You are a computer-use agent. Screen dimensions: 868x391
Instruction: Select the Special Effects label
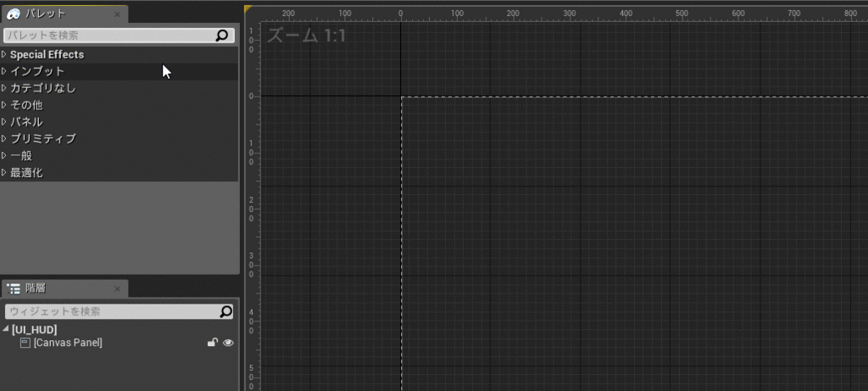coord(47,54)
